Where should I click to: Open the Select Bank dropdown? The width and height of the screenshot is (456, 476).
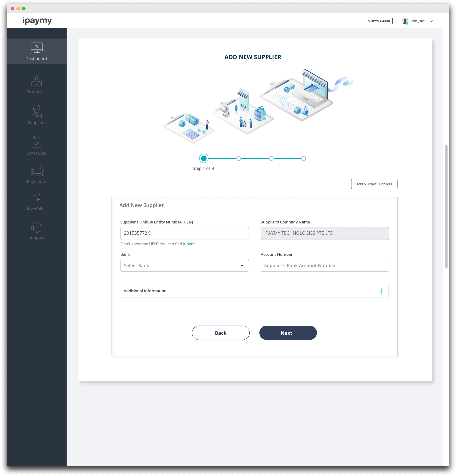click(184, 265)
